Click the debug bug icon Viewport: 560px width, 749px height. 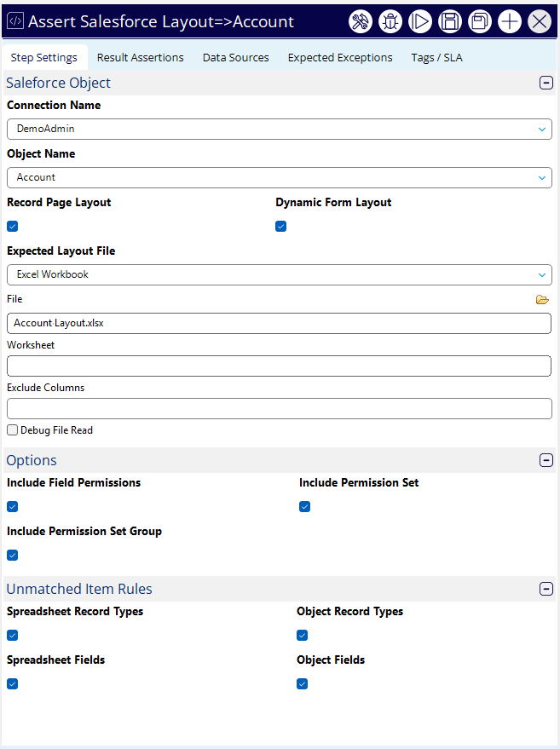pyautogui.click(x=390, y=21)
